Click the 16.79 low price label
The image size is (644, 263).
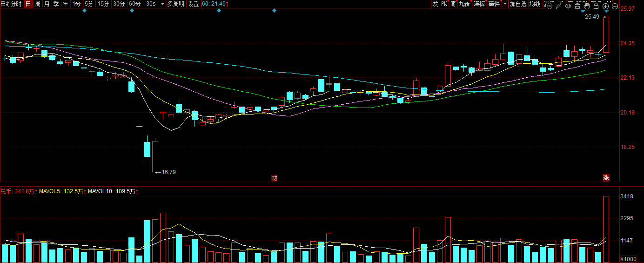tap(168, 172)
